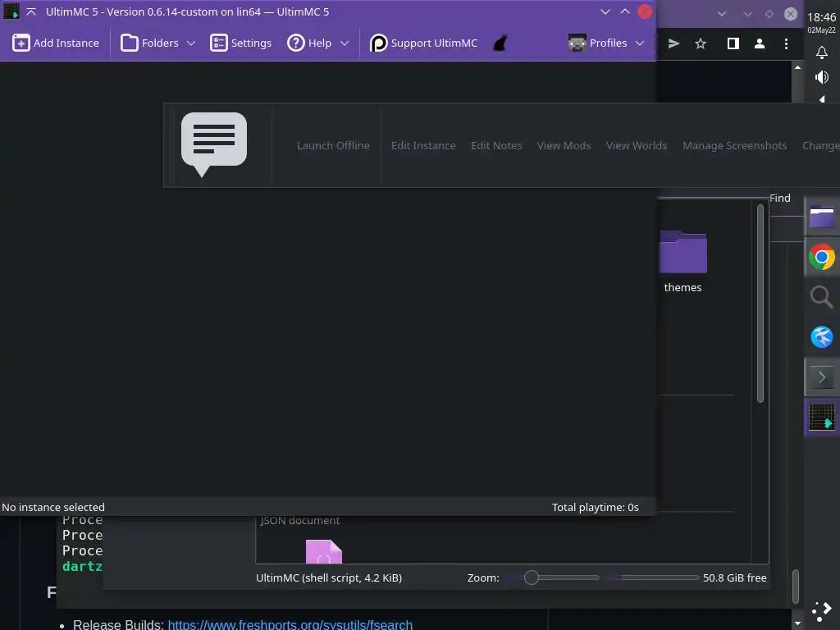Click the expand tray arrow icon
Screen dimensions: 840x630
(822, 99)
